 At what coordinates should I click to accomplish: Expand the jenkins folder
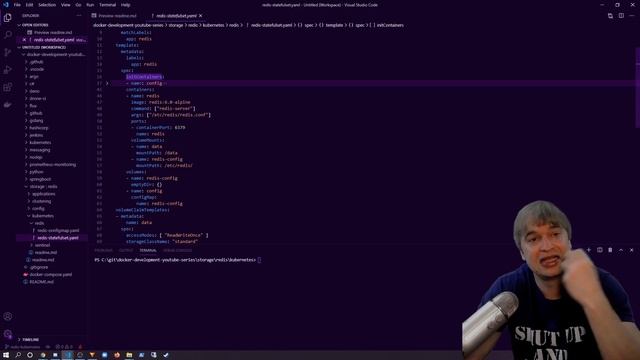tap(36, 135)
